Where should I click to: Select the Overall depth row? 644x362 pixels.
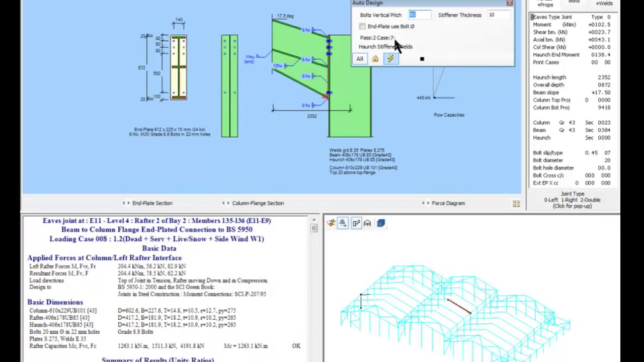572,85
